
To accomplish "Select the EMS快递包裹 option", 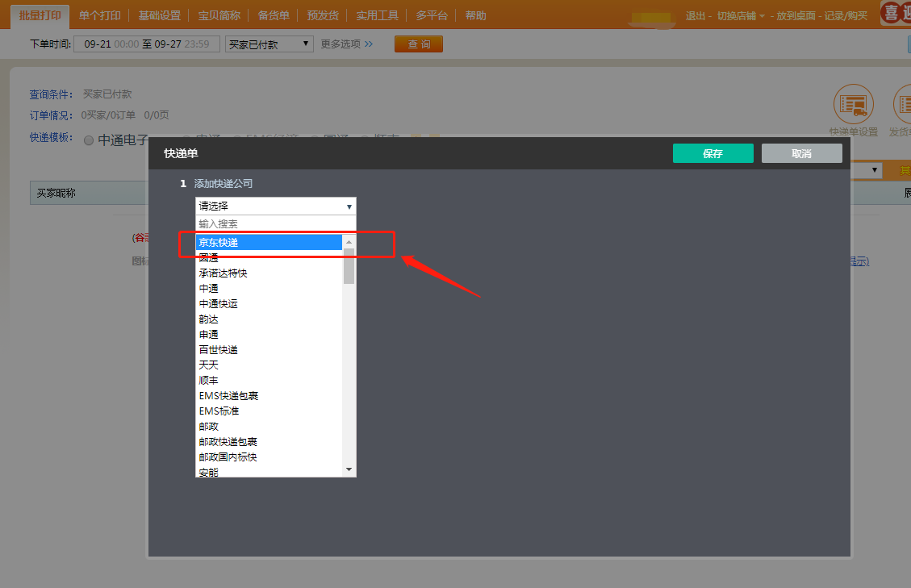I will (269, 396).
